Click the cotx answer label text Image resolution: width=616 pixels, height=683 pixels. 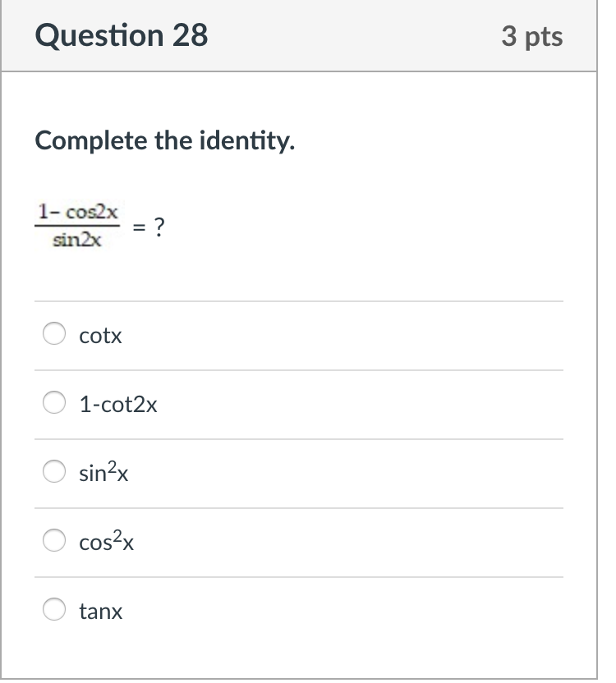pyautogui.click(x=99, y=335)
